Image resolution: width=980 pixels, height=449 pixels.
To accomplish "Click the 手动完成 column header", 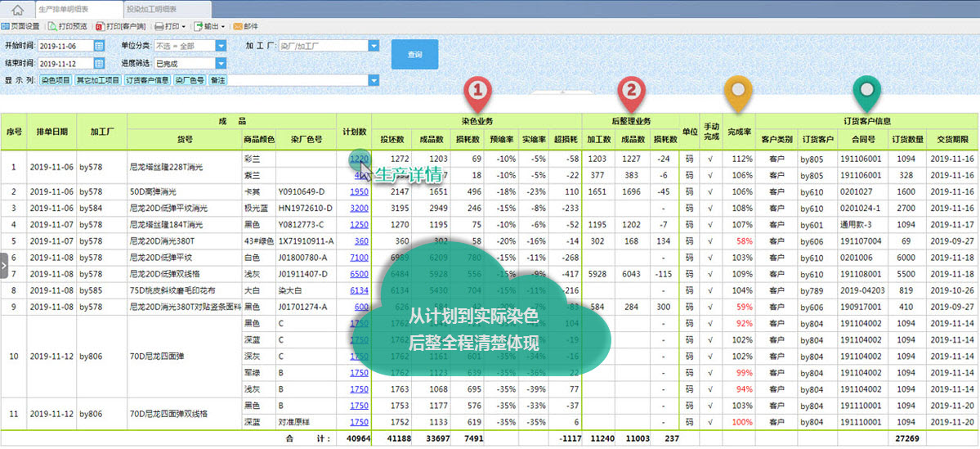I will [711, 132].
